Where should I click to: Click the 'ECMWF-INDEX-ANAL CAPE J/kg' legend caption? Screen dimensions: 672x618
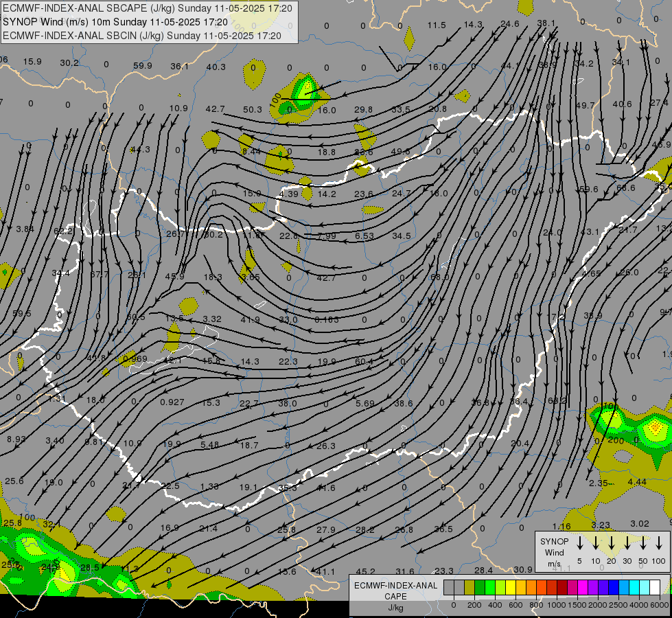[395, 597]
